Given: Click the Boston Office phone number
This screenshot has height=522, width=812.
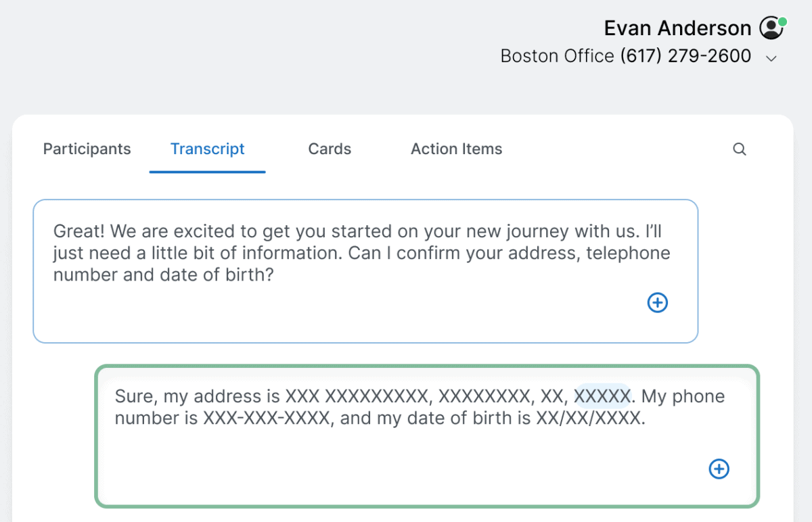Looking at the screenshot, I should point(685,55).
